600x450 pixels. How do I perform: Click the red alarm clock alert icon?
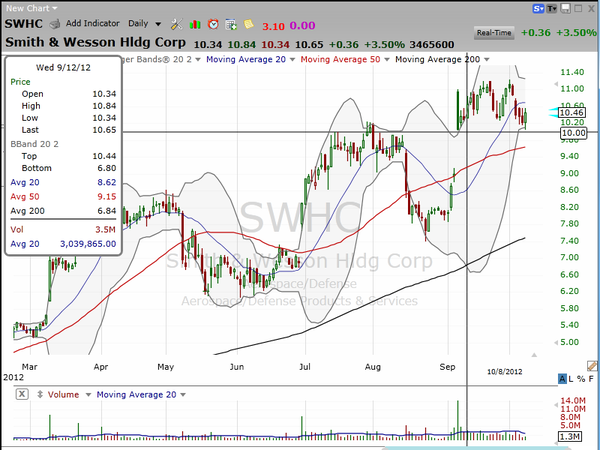coord(212,21)
